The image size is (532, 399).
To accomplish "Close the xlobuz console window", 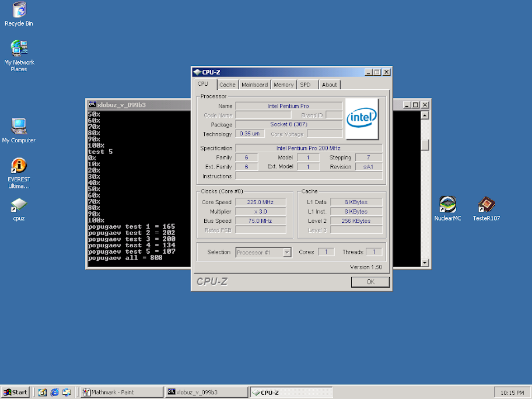I will click(x=425, y=105).
